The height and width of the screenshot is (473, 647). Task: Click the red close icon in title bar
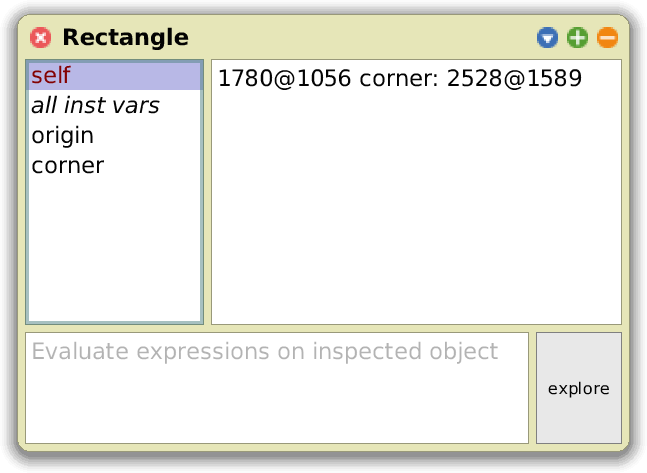point(41,38)
